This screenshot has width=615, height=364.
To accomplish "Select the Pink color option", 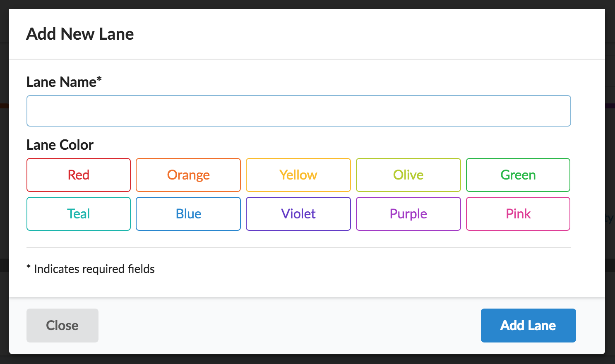I will [x=518, y=214].
